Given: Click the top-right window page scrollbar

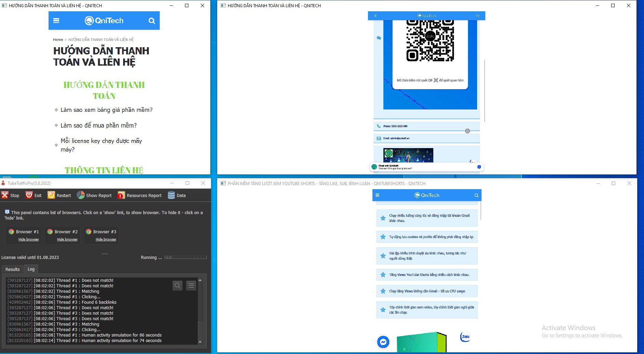Looking at the screenshot, I should click(485, 91).
